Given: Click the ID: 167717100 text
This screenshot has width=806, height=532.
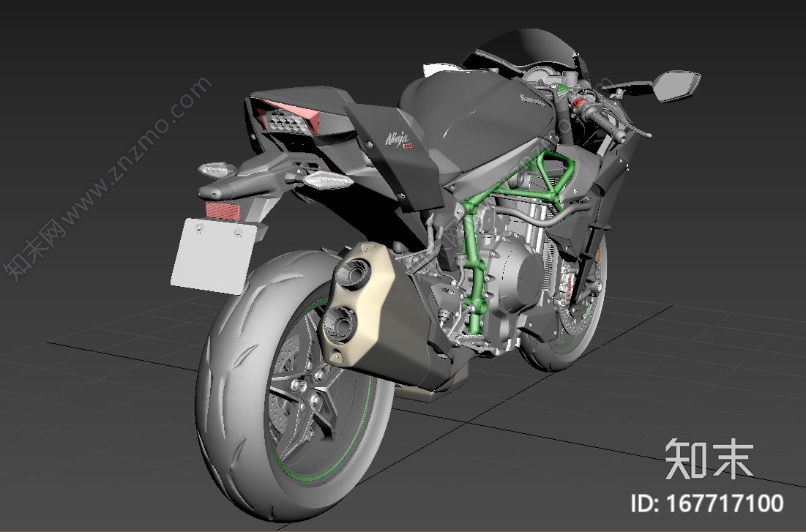Looking at the screenshot, I should 706,504.
